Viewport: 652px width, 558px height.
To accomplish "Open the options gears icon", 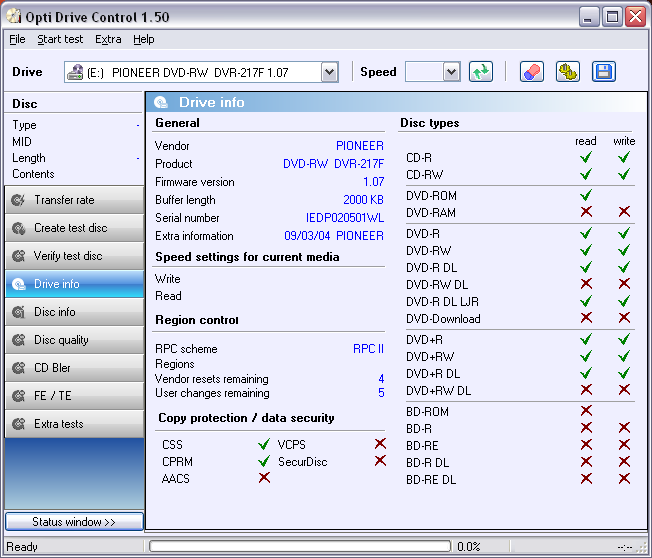I will pyautogui.click(x=568, y=72).
